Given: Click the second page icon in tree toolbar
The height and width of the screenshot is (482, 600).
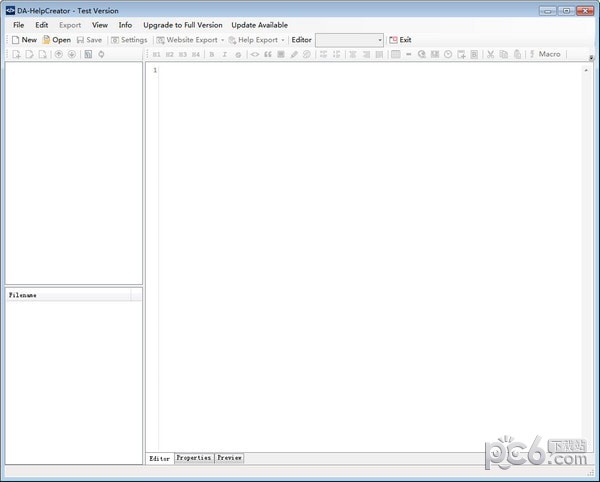Looking at the screenshot, I should point(29,54).
